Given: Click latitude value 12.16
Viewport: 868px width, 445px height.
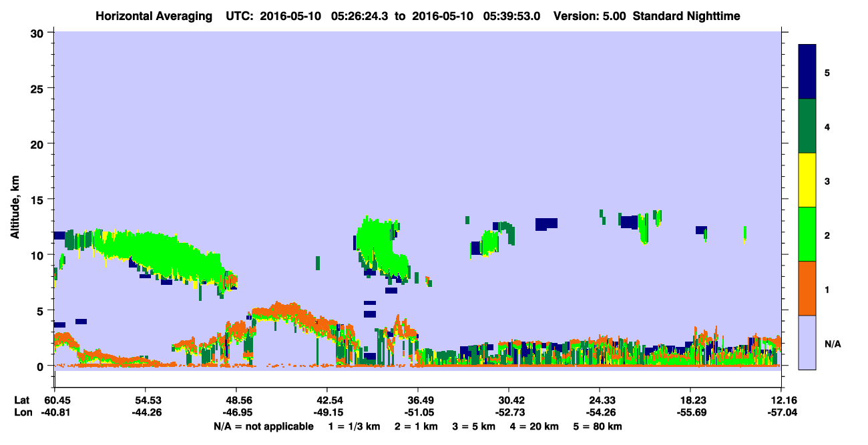Looking at the screenshot, I should click(781, 400).
